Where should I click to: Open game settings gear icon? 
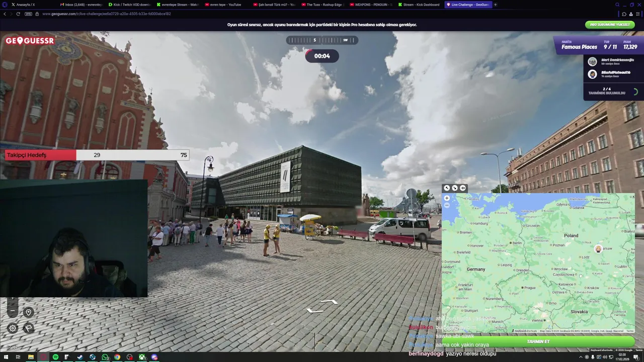pyautogui.click(x=13, y=328)
